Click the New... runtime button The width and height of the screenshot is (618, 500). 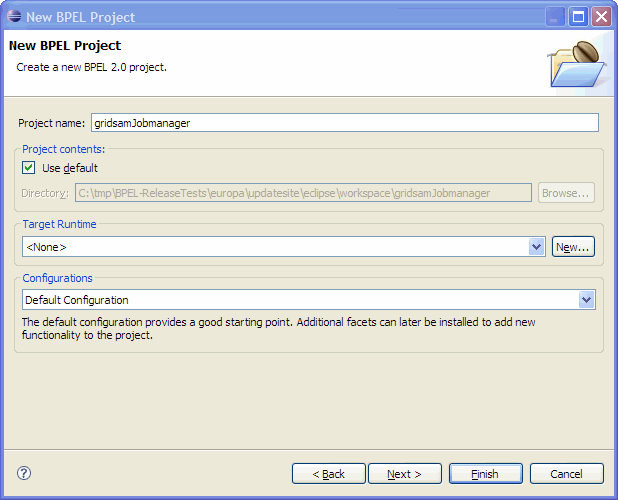[573, 247]
